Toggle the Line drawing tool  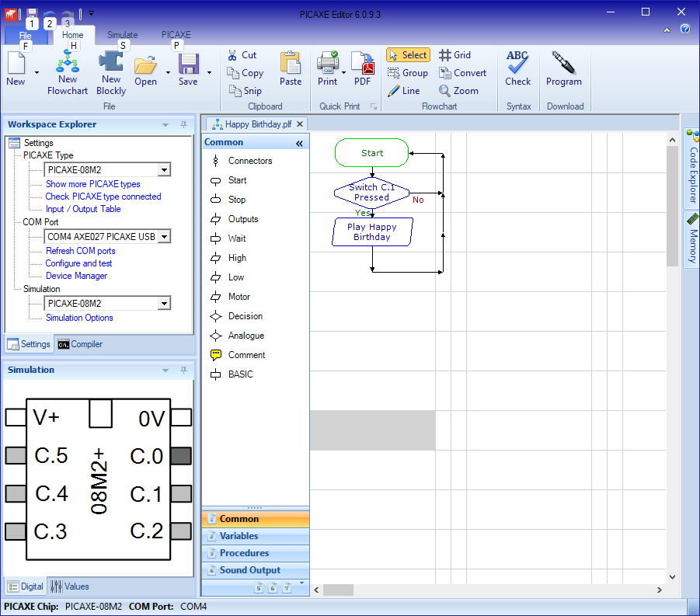pos(404,91)
